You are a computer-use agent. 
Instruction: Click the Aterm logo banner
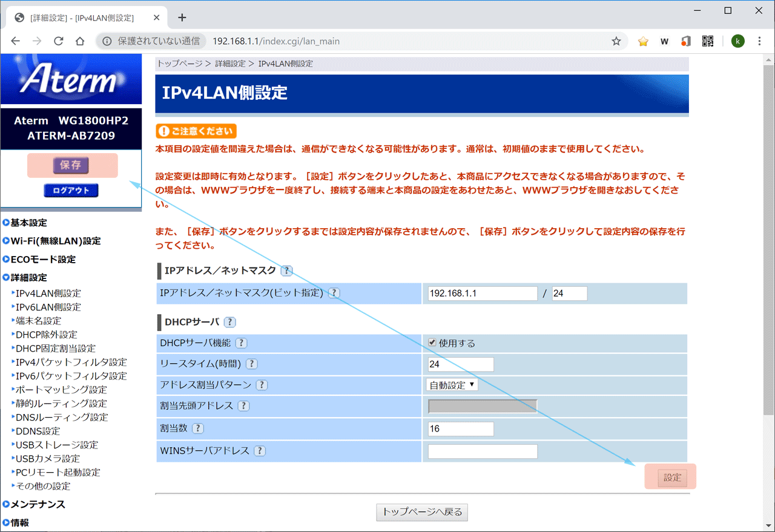pos(71,79)
